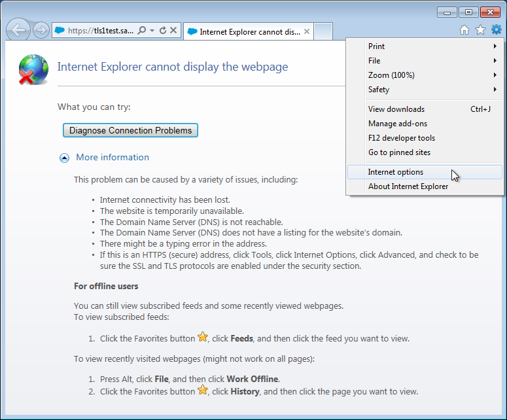Click the arrow beside Zoom (100%) entry

click(x=495, y=75)
